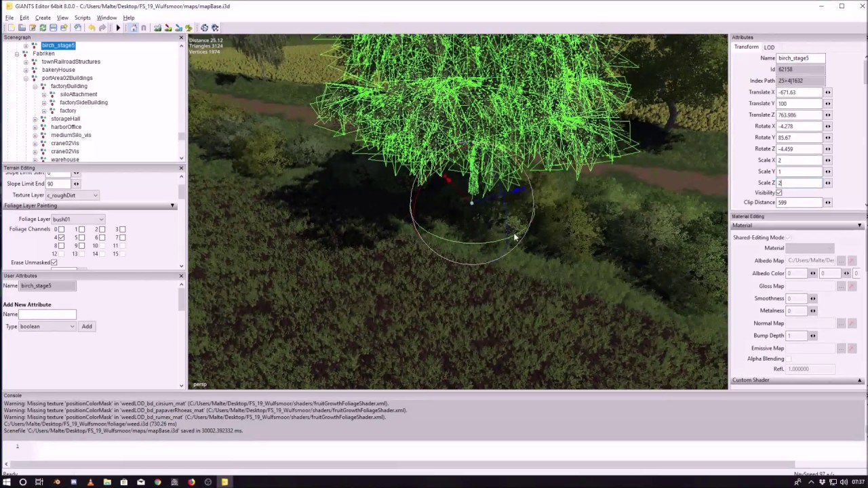Viewport: 868px width, 488px height.
Task: Toggle Foliage Channel 1 checkbox
Action: coord(81,230)
